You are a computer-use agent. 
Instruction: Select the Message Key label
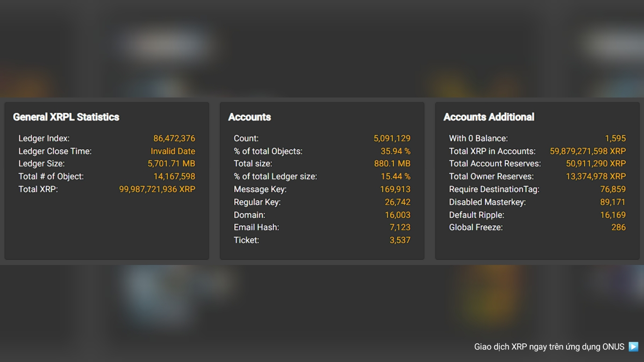click(x=260, y=189)
